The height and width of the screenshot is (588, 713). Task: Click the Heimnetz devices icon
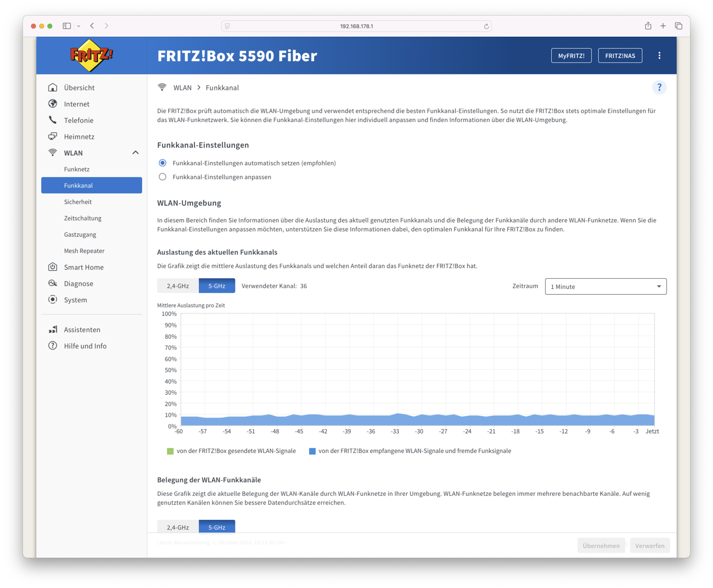53,136
